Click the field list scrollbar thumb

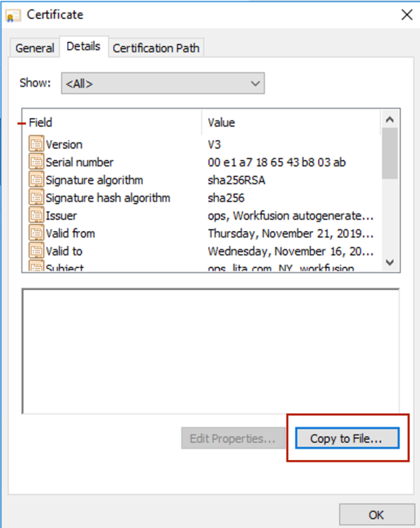coord(389,154)
